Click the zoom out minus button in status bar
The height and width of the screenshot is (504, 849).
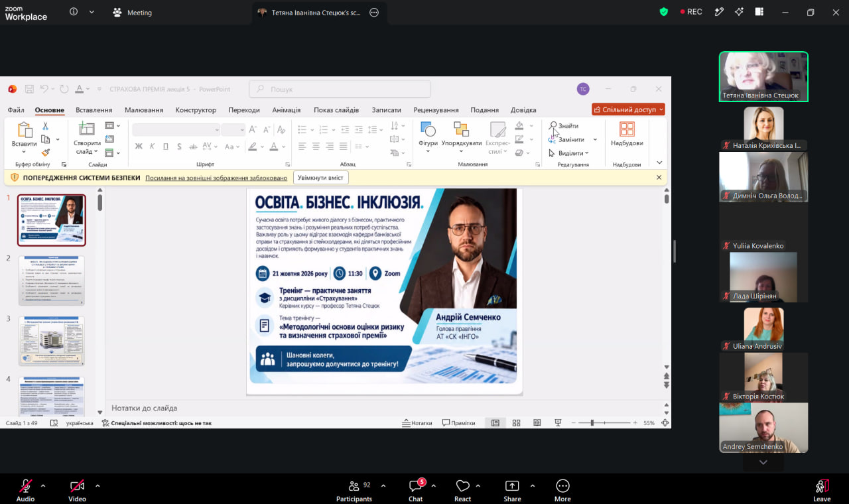573,422
